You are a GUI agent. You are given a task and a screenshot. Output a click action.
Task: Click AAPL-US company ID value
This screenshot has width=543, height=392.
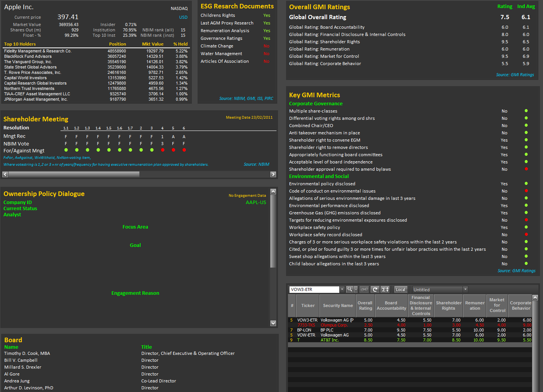pos(256,203)
